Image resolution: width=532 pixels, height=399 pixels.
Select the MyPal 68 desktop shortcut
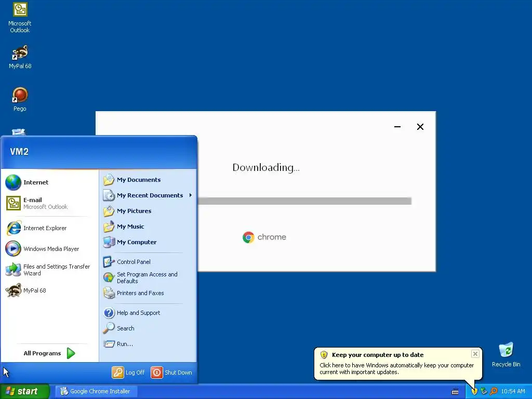pyautogui.click(x=20, y=57)
